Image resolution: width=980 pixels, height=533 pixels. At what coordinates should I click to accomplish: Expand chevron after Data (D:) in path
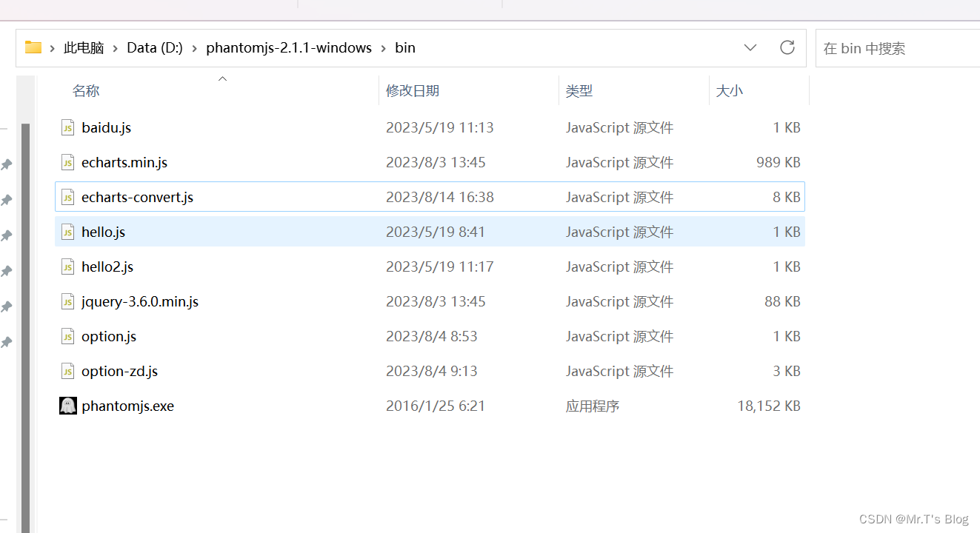195,48
